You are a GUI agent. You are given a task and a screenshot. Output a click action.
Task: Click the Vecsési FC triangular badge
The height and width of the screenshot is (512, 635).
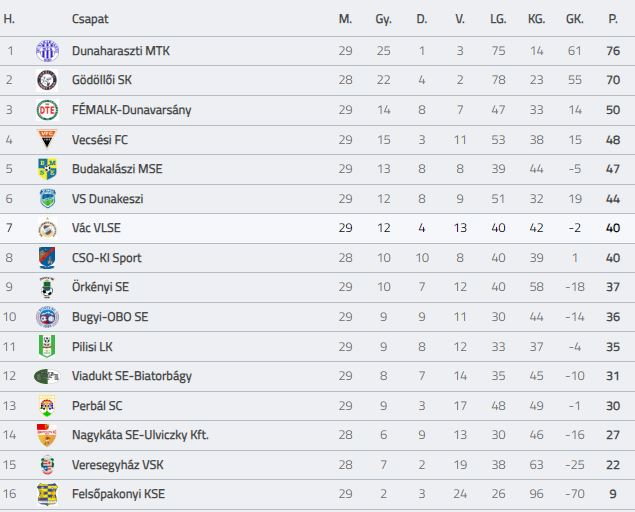[47, 139]
